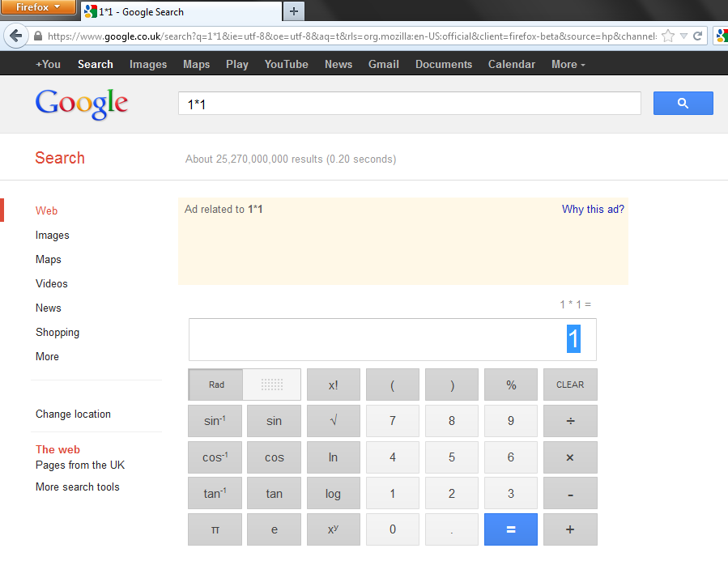The image size is (728, 561).
Task: Click the ln natural log key
Action: click(334, 457)
